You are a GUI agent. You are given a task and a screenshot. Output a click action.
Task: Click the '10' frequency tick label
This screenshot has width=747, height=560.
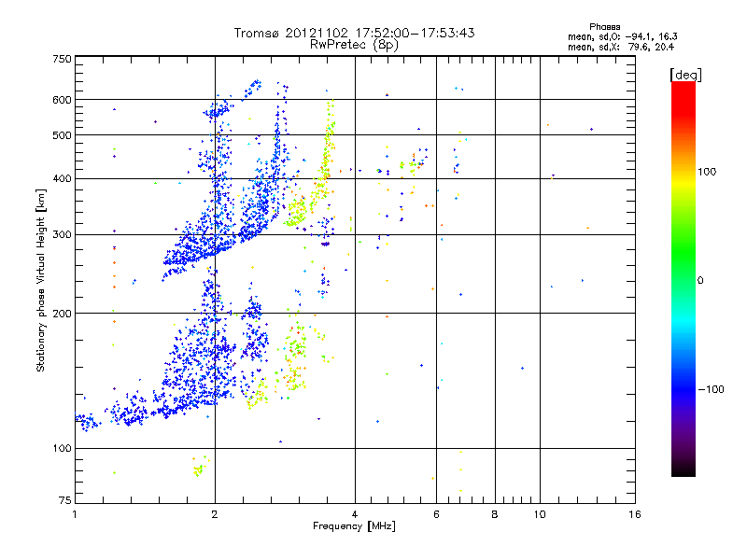540,514
